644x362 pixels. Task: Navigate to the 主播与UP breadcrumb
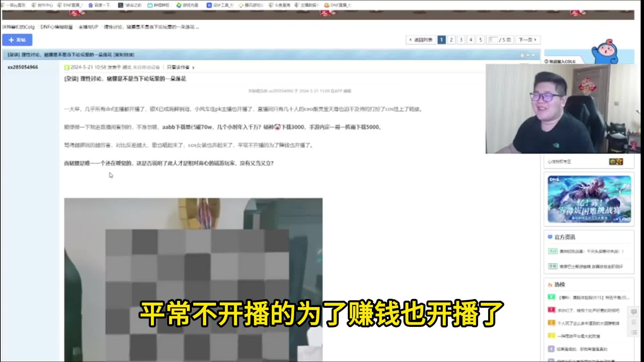pos(88,27)
